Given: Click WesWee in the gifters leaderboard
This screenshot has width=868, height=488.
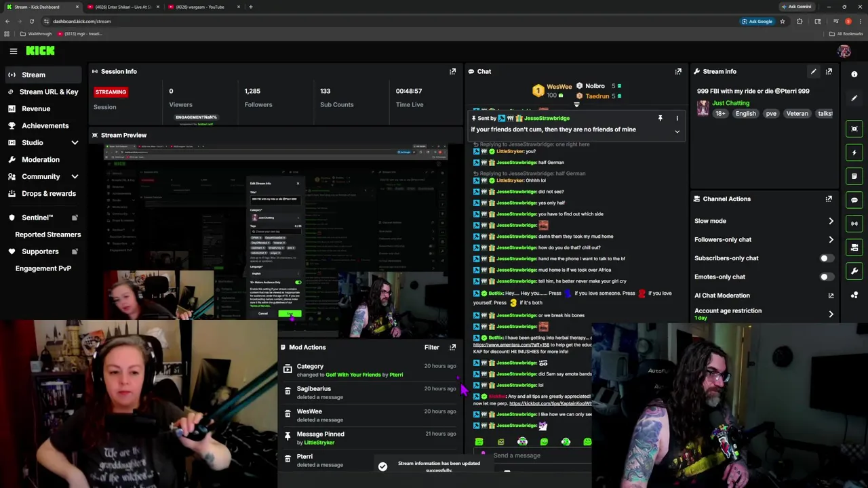Looking at the screenshot, I should coord(559,87).
